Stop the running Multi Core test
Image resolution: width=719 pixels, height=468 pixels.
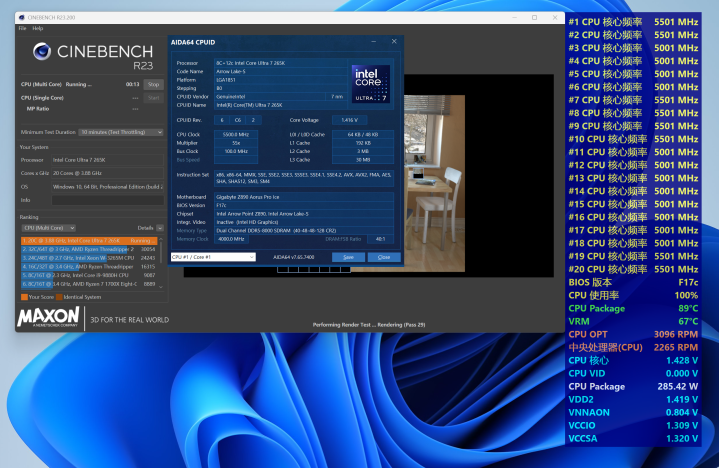coord(154,84)
